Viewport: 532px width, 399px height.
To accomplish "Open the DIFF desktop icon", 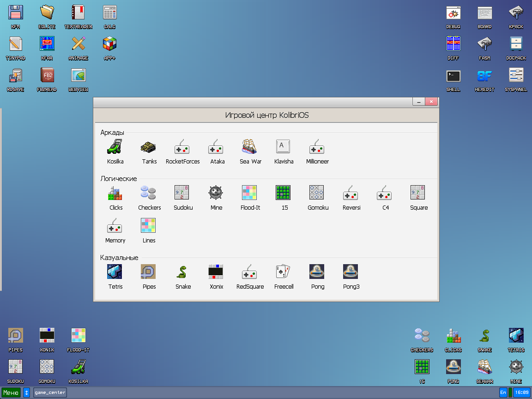I will tap(453, 48).
